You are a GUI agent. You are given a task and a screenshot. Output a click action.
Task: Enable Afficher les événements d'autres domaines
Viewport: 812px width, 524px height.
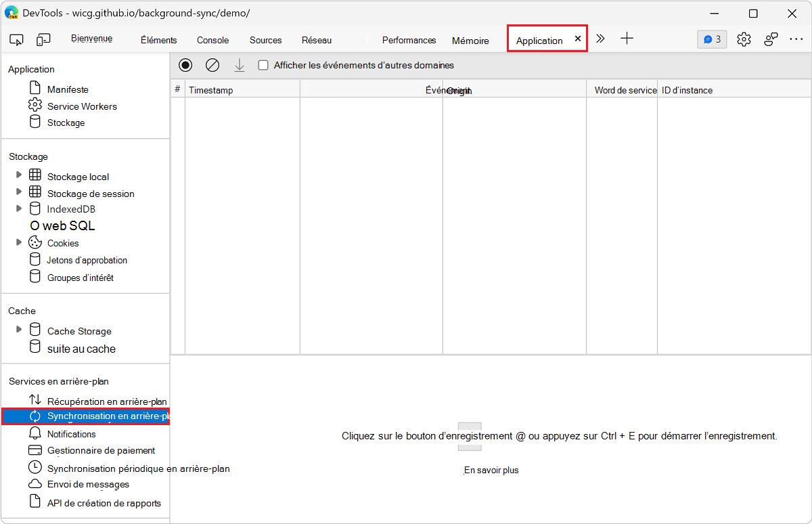point(263,65)
